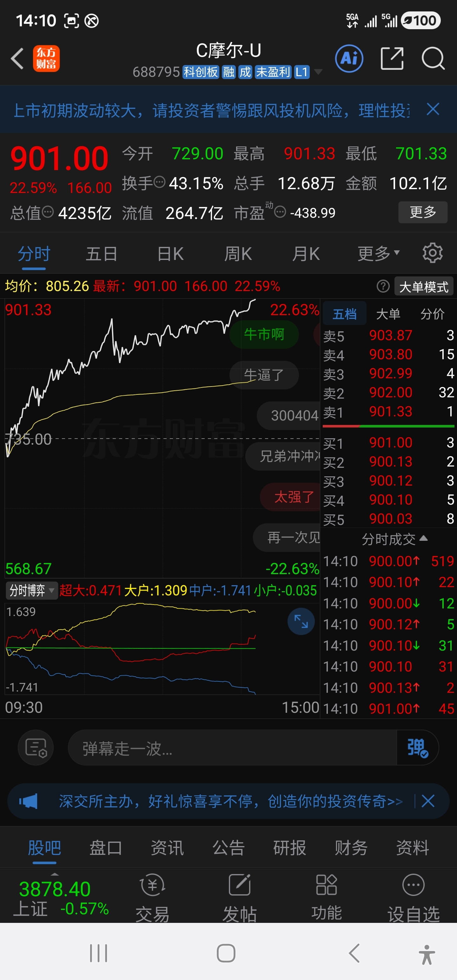Tap the 牛市啊 danmaku bubble
Image resolution: width=457 pixels, height=980 pixels.
[264, 334]
